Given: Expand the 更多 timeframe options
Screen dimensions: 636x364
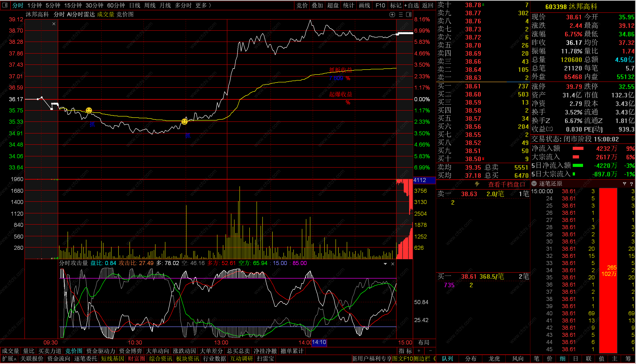Looking at the screenshot, I should pos(203,5).
